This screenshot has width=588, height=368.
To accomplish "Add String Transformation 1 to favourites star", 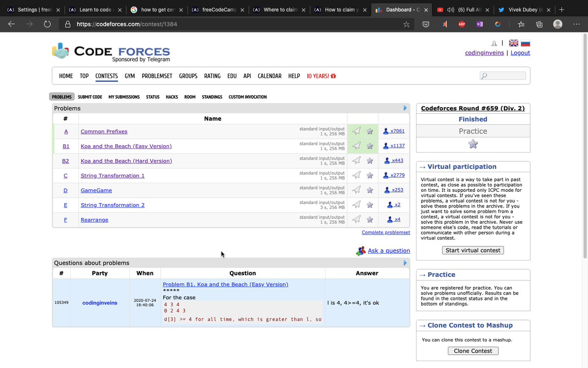I will click(370, 175).
